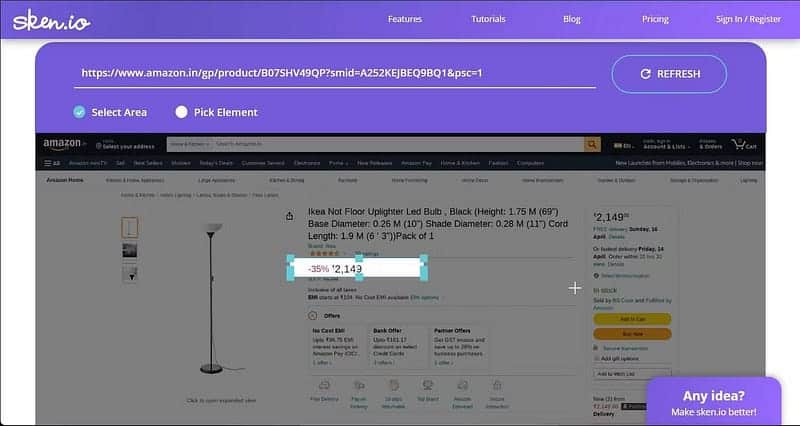Toggle the Add gift options checkbox
The width and height of the screenshot is (800, 426).
pyautogui.click(x=596, y=359)
